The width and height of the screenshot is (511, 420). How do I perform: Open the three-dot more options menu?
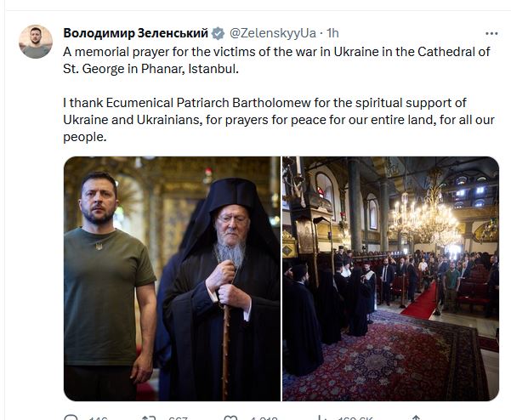[x=491, y=33]
